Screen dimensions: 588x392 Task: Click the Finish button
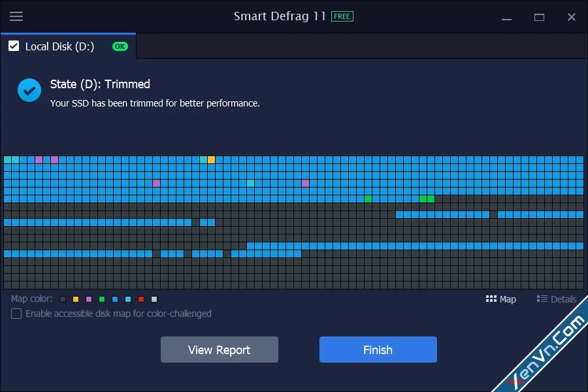click(x=378, y=350)
